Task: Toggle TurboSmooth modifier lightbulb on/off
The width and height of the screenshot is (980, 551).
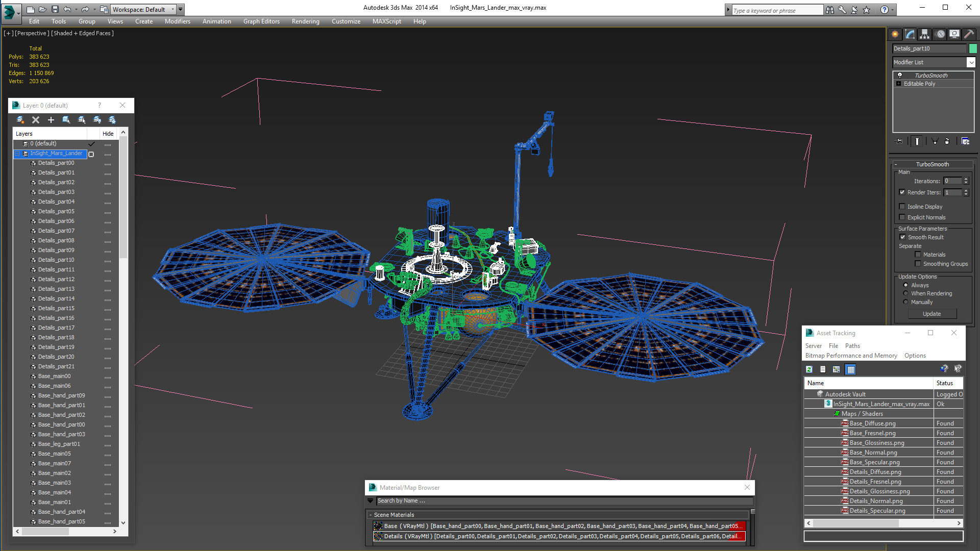Action: (900, 75)
